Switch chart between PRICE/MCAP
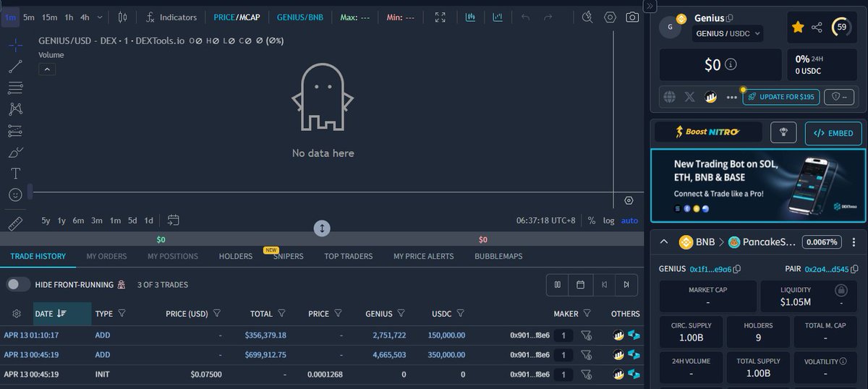This screenshot has height=389, width=868. [x=237, y=17]
